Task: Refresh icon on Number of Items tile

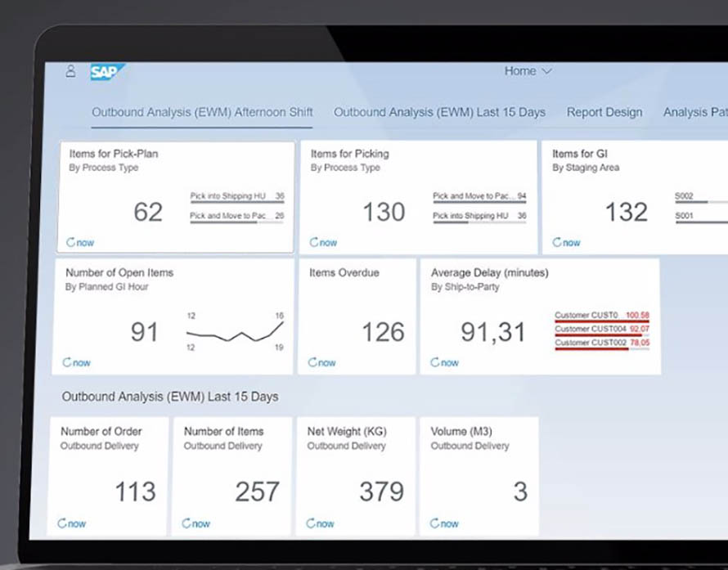Action: point(186,523)
